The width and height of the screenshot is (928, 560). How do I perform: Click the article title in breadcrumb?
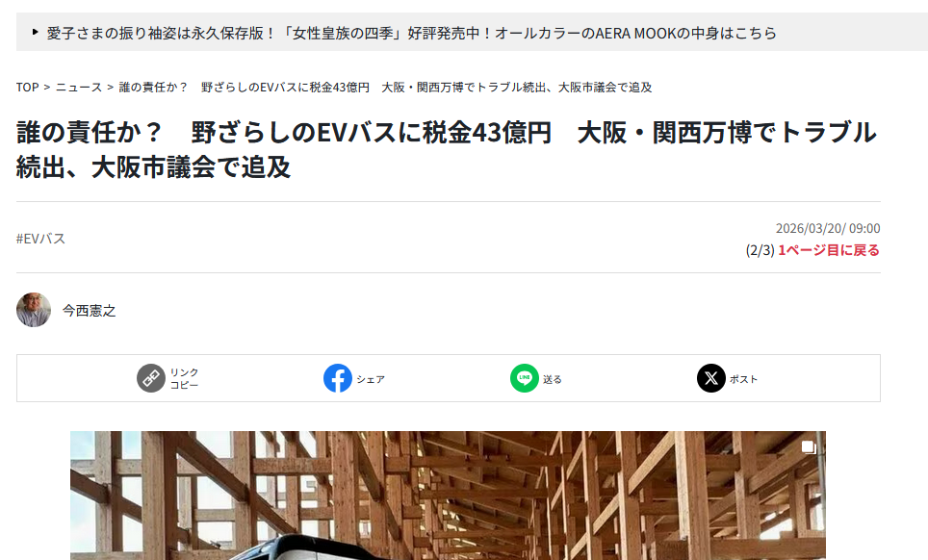coord(385,88)
